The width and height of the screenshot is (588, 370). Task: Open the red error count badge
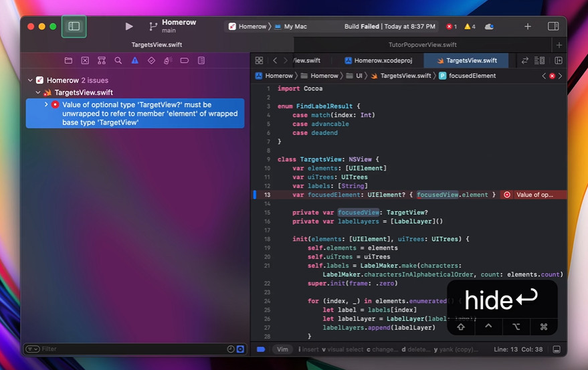[451, 27]
